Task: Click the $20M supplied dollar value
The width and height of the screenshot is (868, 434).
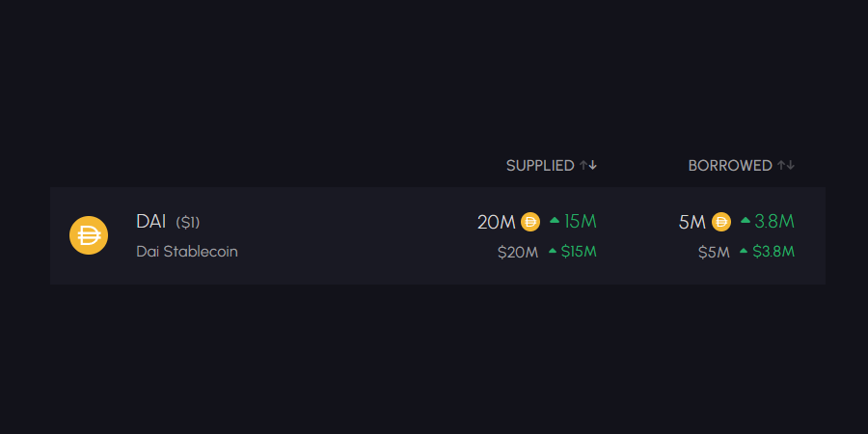Action: [x=518, y=253]
